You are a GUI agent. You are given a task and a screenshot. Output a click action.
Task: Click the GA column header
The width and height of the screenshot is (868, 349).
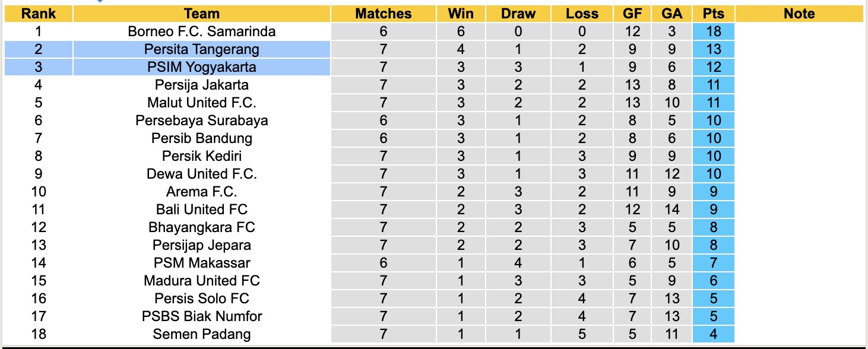click(672, 14)
